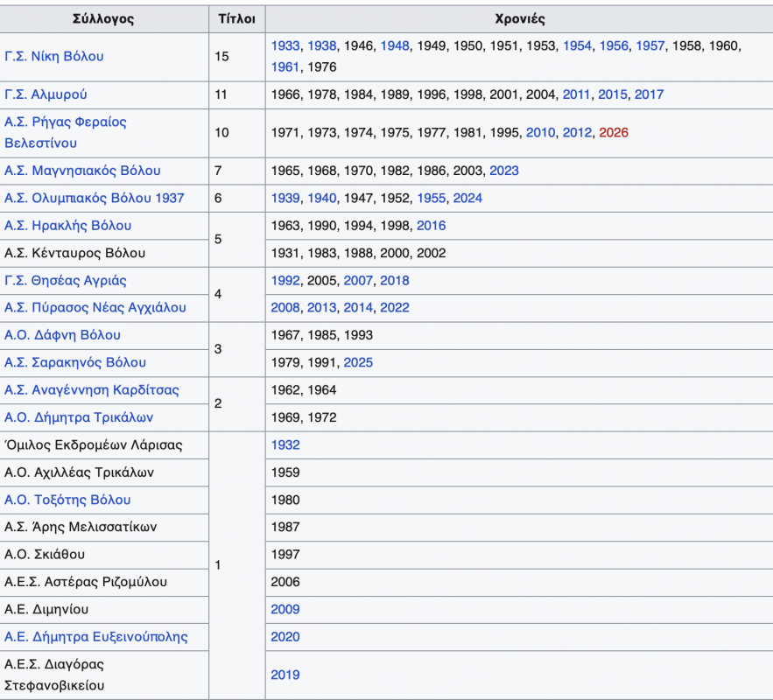This screenshot has height=700, width=773.
Task: Open the Α.Ο. Τοξότης Βόλου link
Action: (x=67, y=500)
